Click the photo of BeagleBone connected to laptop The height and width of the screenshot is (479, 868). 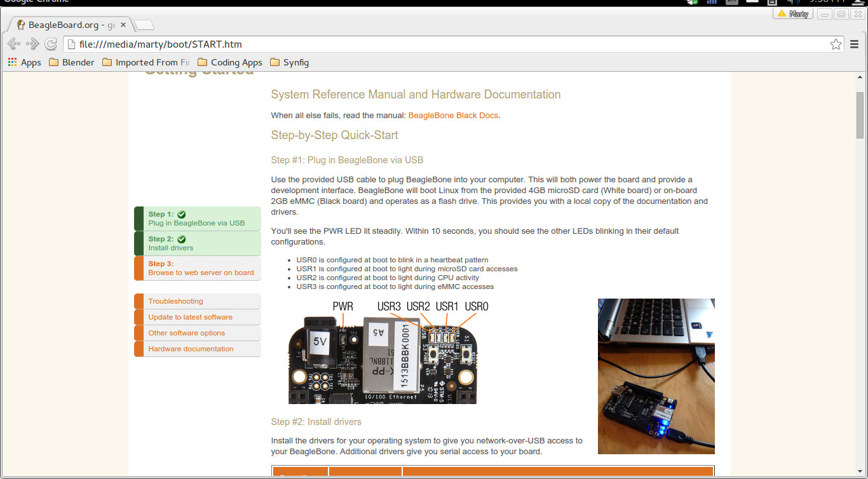point(656,376)
